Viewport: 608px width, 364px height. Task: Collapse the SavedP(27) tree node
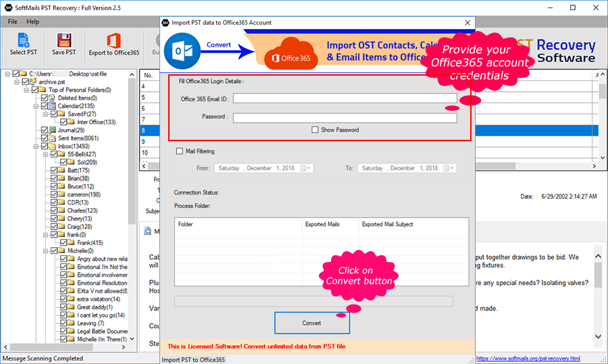tap(45, 114)
